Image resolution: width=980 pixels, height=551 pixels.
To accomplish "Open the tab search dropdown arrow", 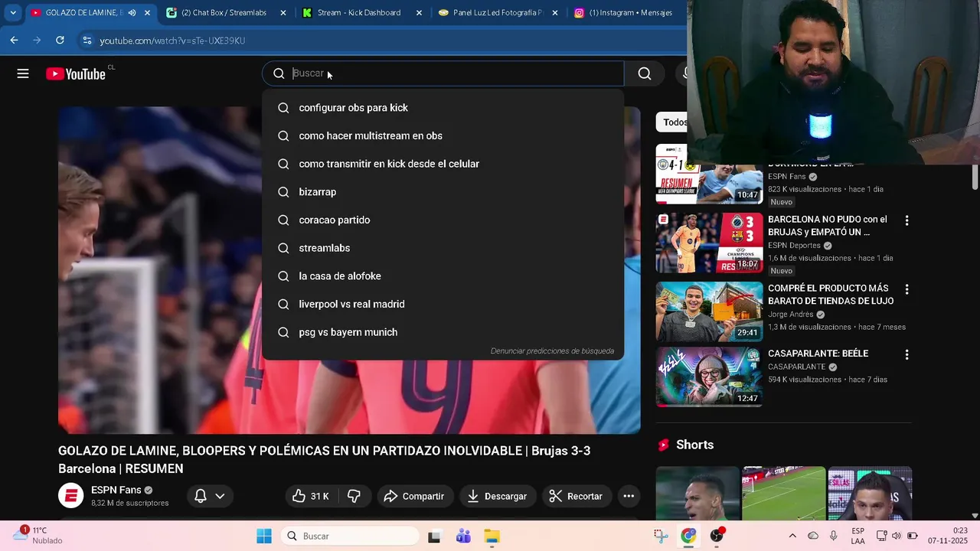I will click(x=13, y=13).
